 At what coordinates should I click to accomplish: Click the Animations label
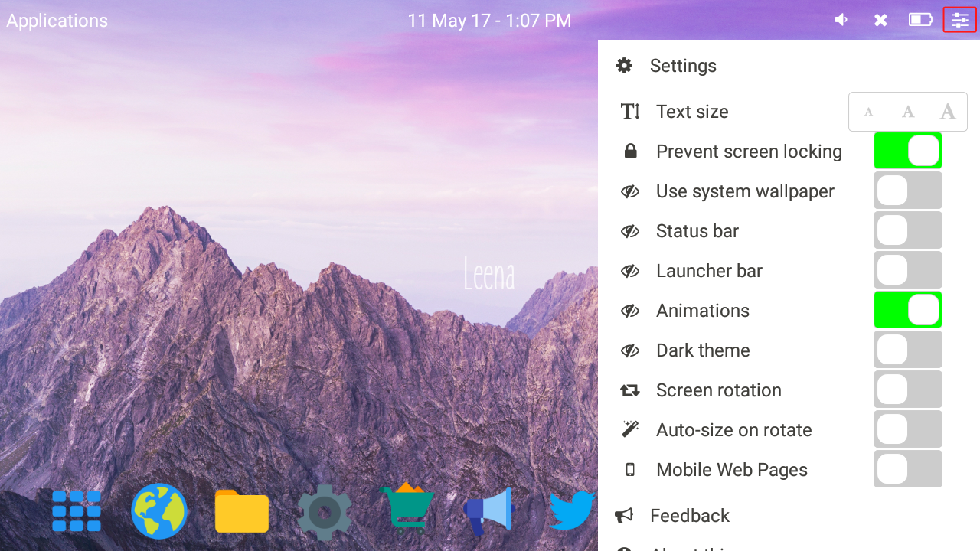703,311
